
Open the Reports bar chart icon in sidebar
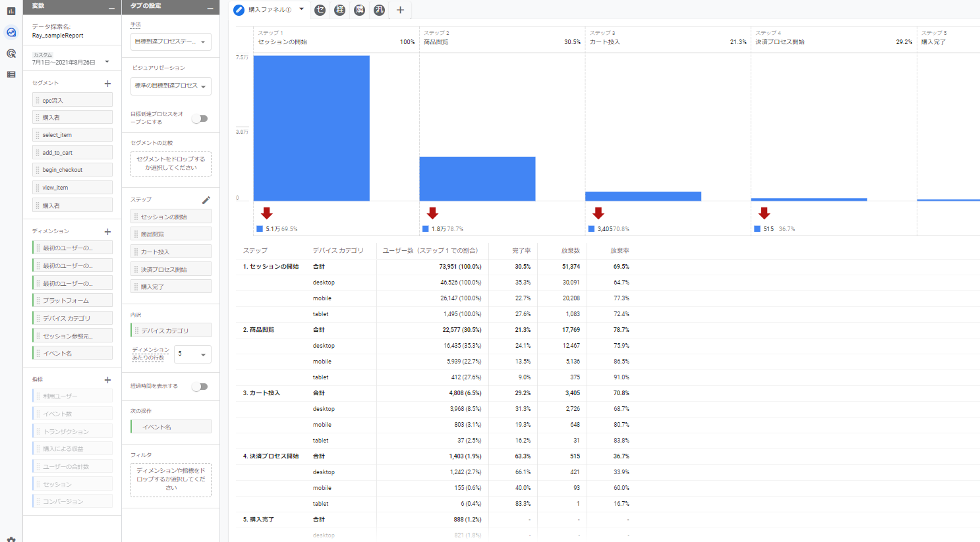[x=11, y=11]
